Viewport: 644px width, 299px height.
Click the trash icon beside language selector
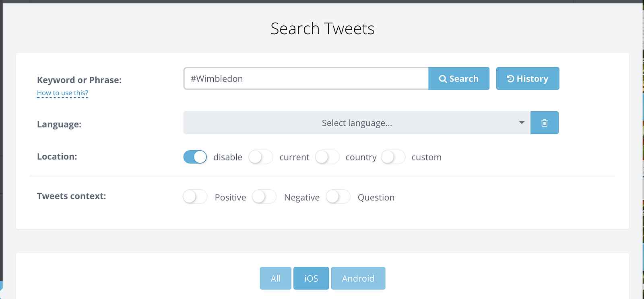(x=544, y=123)
